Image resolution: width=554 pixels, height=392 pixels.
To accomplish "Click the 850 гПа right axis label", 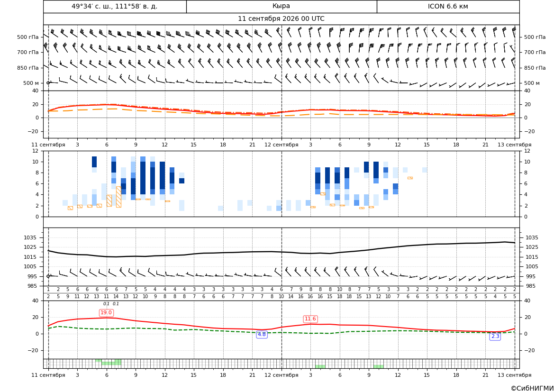I will (535, 68).
